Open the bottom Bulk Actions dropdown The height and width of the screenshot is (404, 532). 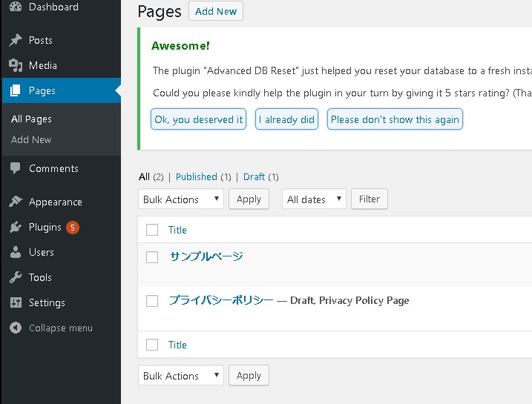point(180,376)
